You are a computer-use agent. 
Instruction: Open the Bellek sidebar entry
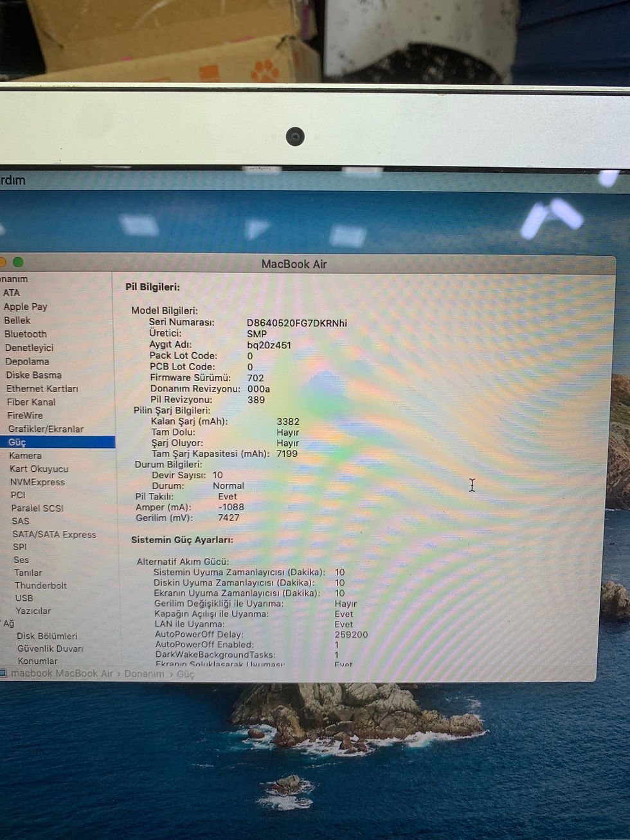[17, 320]
